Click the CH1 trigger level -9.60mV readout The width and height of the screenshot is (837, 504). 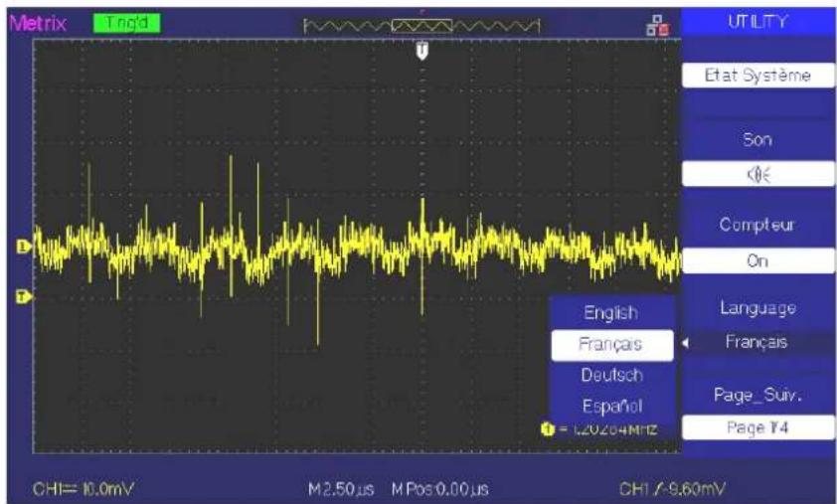[672, 488]
